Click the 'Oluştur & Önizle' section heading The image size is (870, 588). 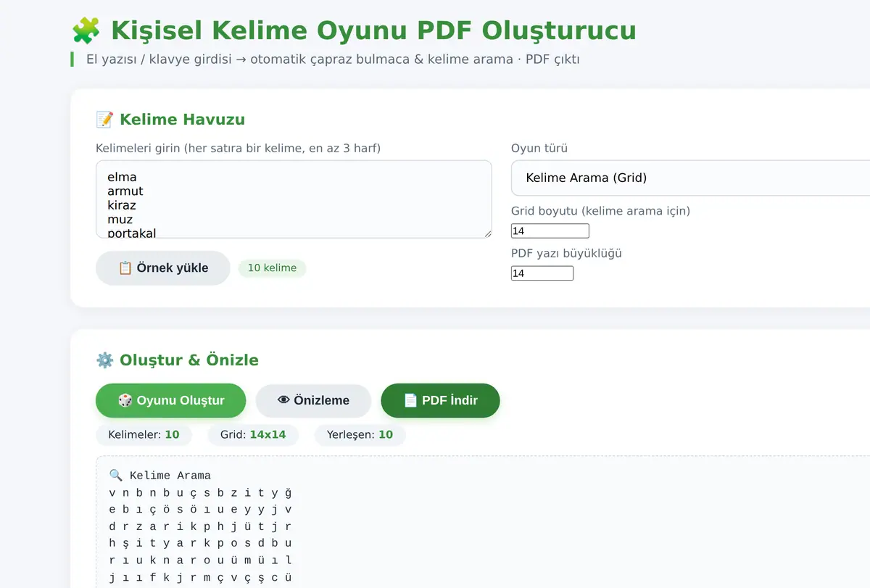click(x=189, y=360)
